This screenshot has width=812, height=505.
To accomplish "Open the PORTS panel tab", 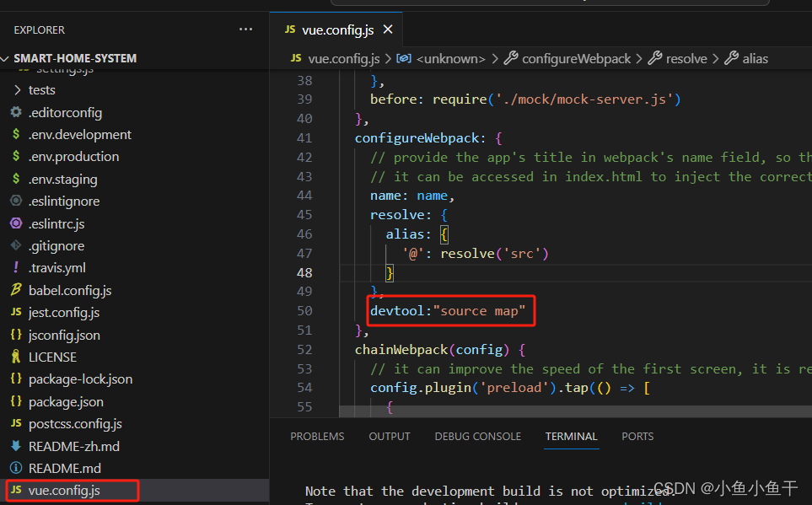I will click(x=637, y=436).
